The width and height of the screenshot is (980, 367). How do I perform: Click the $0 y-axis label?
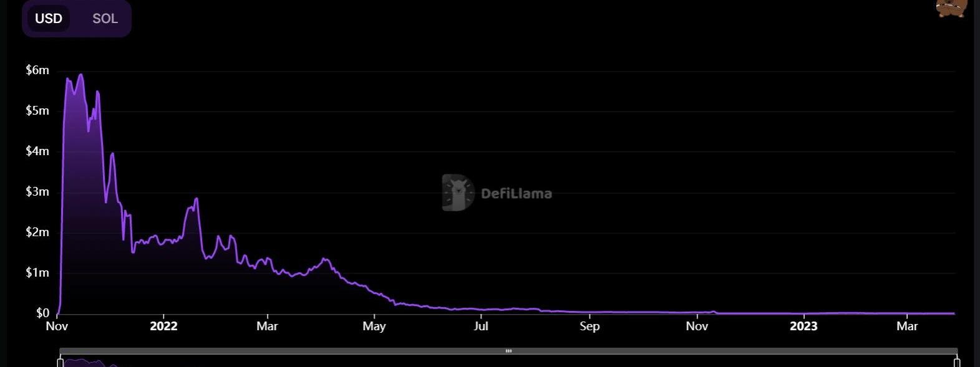tap(42, 313)
